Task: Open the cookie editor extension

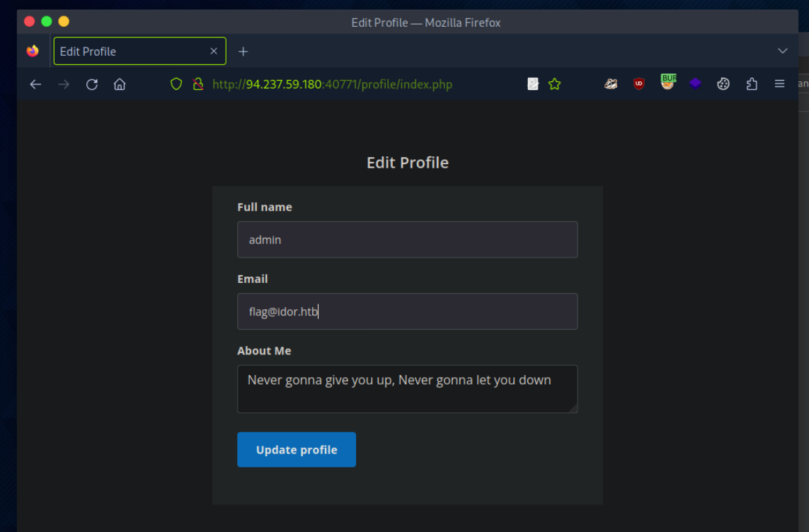Action: (x=723, y=83)
